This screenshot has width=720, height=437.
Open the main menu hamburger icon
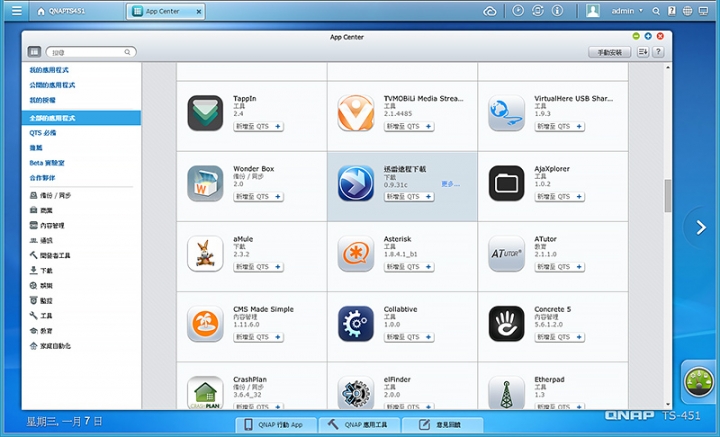click(17, 11)
